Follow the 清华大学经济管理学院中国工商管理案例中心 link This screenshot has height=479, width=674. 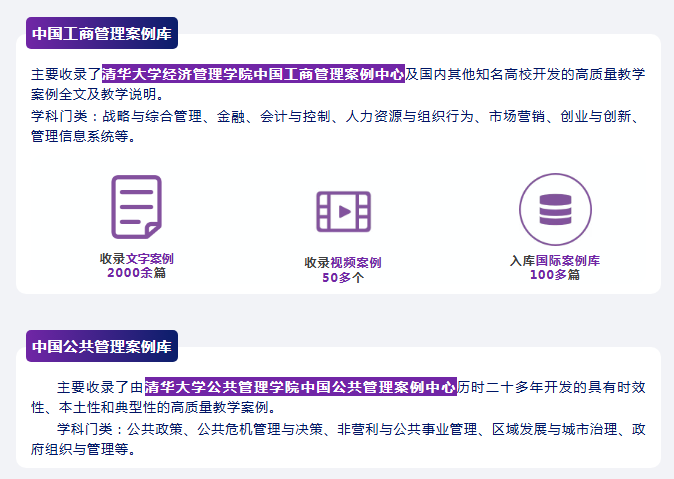pos(253,74)
